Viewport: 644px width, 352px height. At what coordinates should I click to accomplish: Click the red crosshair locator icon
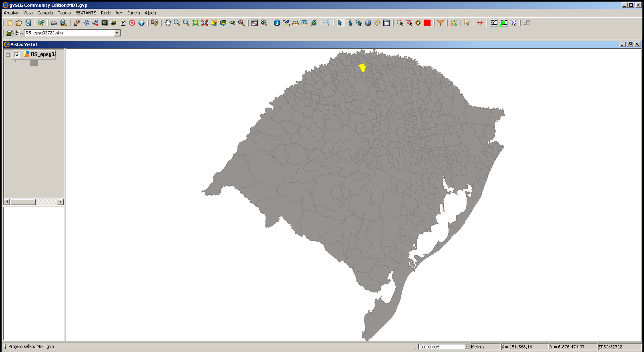click(x=480, y=23)
